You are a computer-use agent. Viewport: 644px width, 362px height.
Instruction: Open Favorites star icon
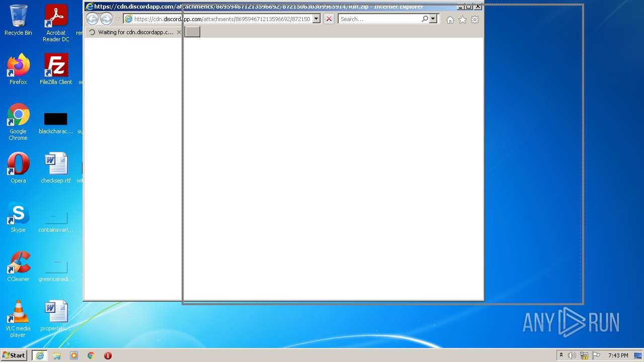pos(462,20)
